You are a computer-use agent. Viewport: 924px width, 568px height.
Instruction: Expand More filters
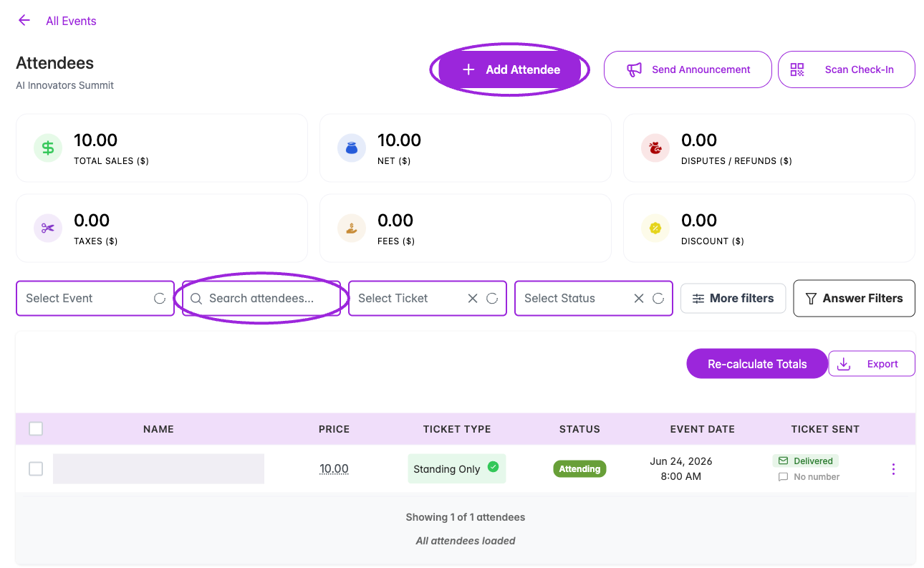[733, 298]
